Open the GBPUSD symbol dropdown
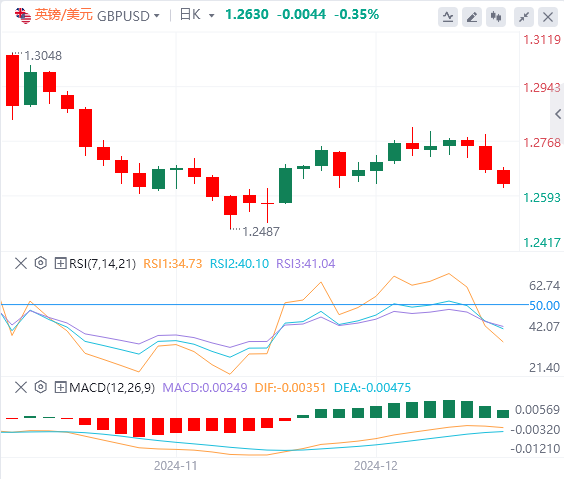The image size is (564, 479). pos(128,16)
